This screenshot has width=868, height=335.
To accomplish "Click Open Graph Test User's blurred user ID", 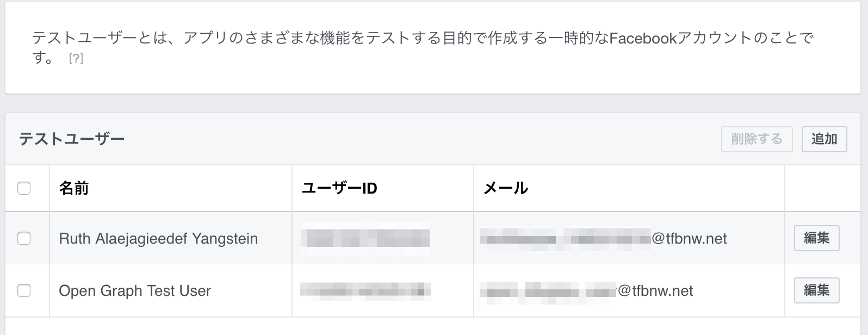I will tap(365, 291).
